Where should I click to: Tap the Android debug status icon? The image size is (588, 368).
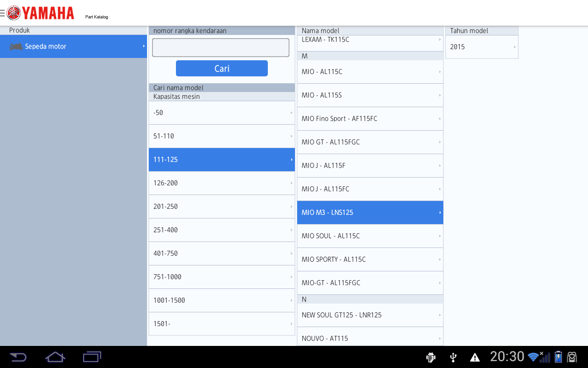point(431,357)
